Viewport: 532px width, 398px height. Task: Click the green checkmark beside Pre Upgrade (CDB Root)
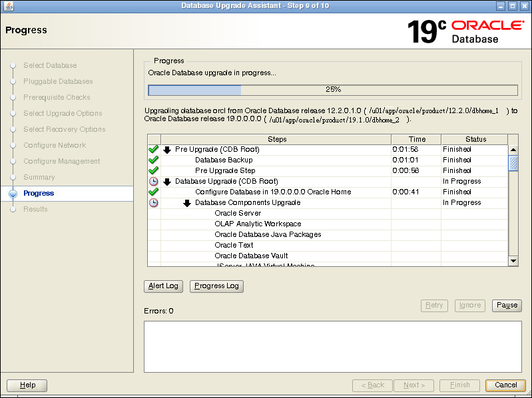153,150
